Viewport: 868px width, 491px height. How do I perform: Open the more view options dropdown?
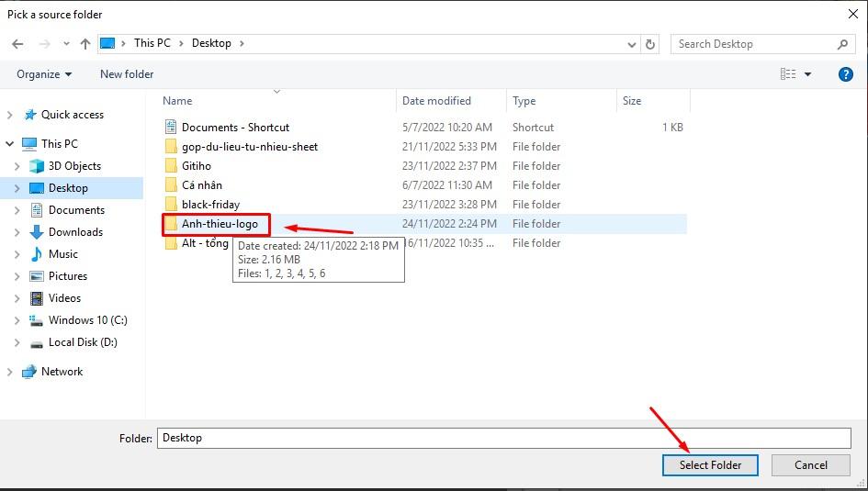807,74
